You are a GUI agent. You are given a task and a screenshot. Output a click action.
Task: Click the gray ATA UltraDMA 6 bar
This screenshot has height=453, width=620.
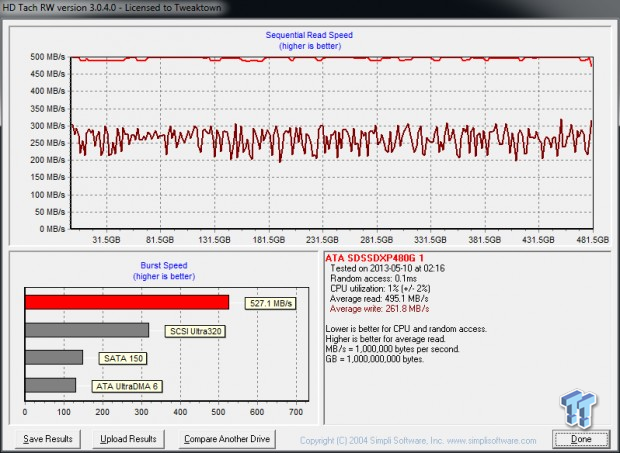pyautogui.click(x=51, y=385)
